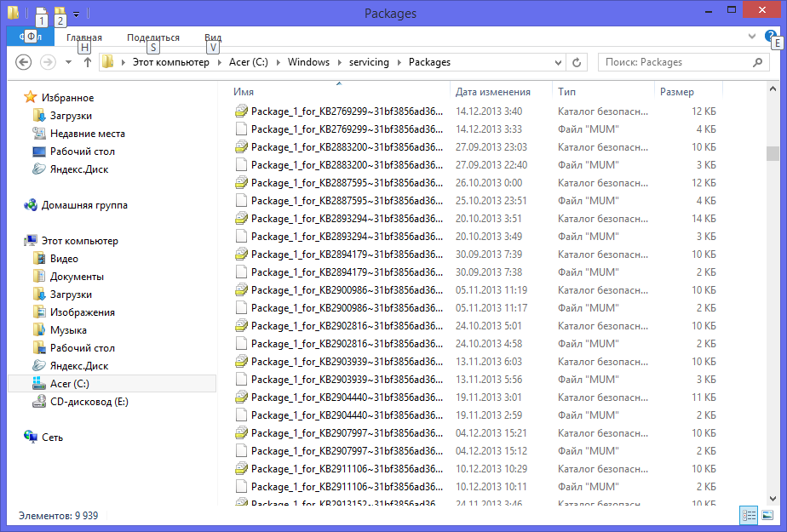This screenshot has height=532, width=787.
Task: Expand address bar history dropdown
Action: (558, 63)
